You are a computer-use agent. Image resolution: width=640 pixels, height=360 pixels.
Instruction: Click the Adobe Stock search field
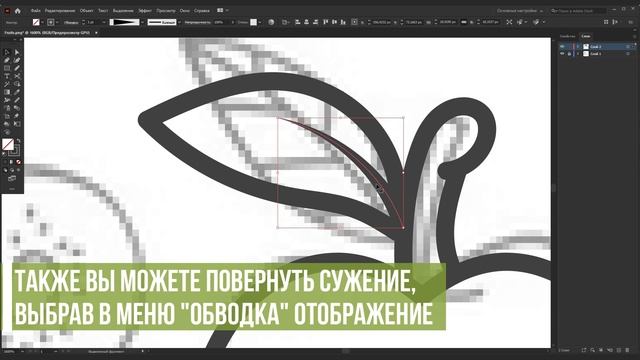tap(578, 11)
